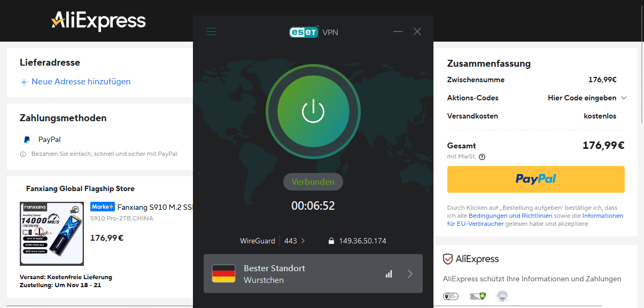Viewport: 644px width, 308px height.
Task: Click the AliExpress shield icon
Action: point(448,259)
